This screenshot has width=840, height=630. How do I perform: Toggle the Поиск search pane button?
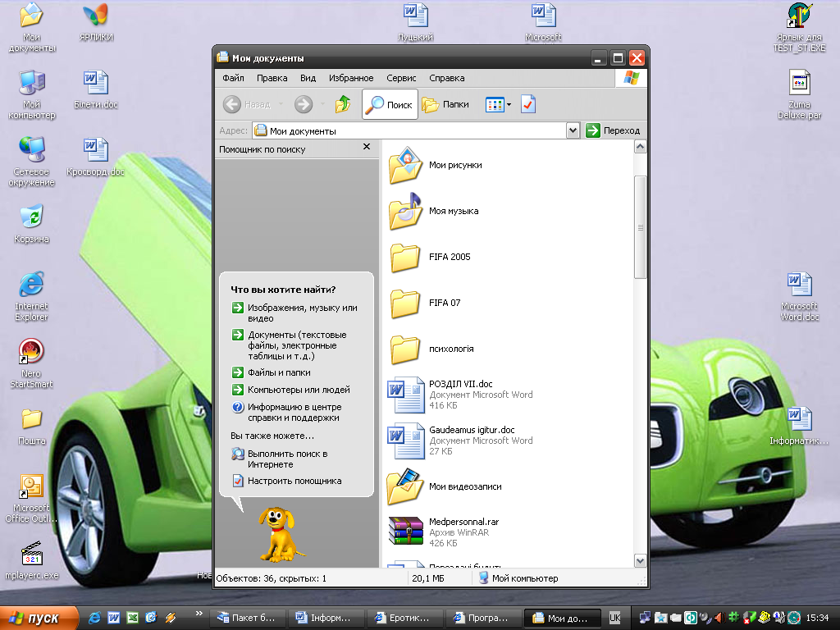pos(390,104)
